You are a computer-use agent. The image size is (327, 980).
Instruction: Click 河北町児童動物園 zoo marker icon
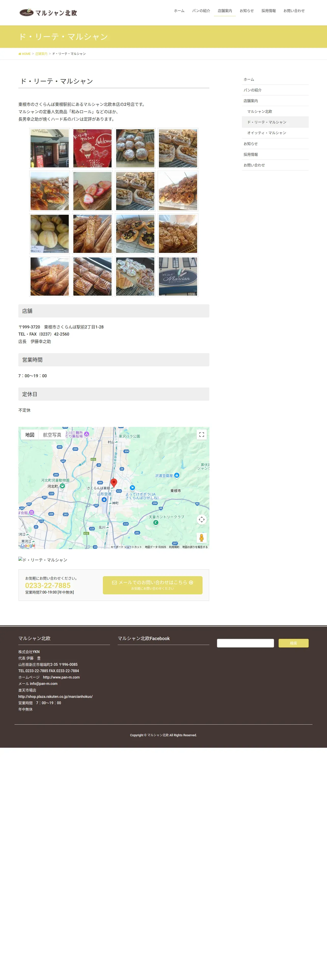tap(62, 486)
